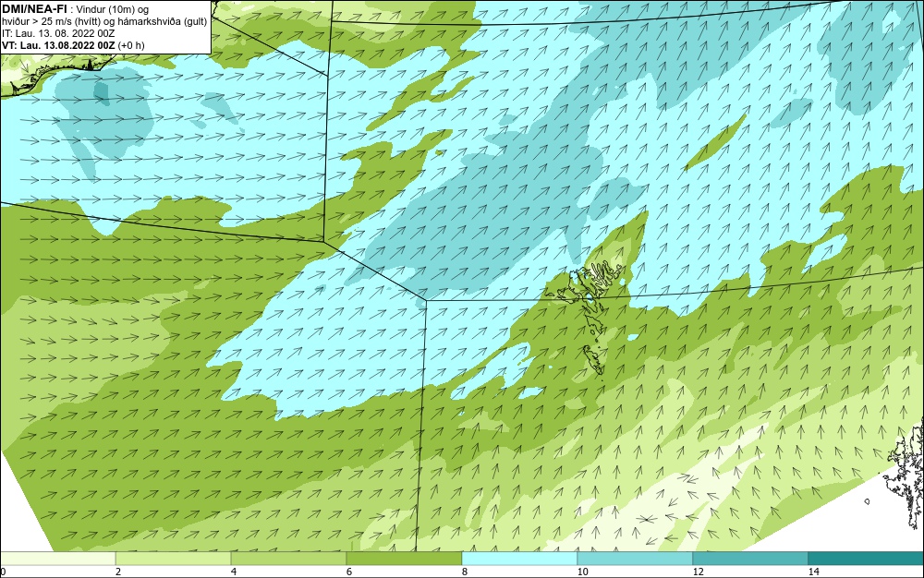
Task: Click the 'DMI/NEA-FI' title text
Action: pyautogui.click(x=33, y=8)
